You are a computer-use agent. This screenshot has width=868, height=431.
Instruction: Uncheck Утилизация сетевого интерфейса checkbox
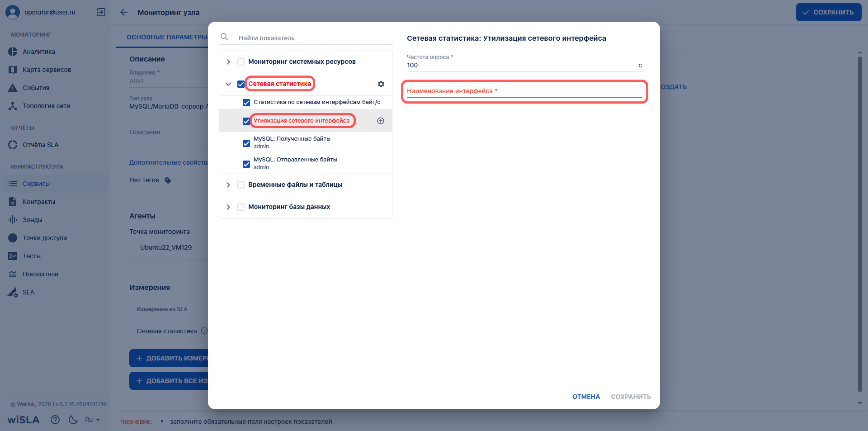pyautogui.click(x=246, y=121)
